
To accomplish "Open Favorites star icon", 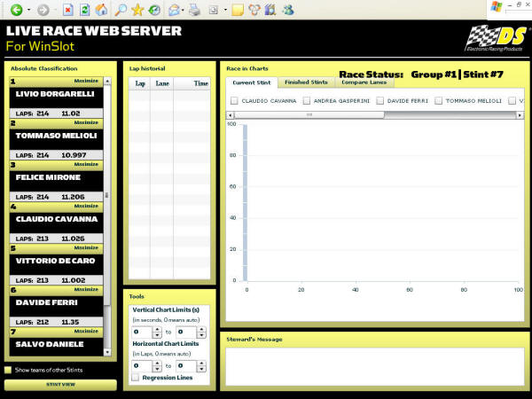I will coord(137,10).
